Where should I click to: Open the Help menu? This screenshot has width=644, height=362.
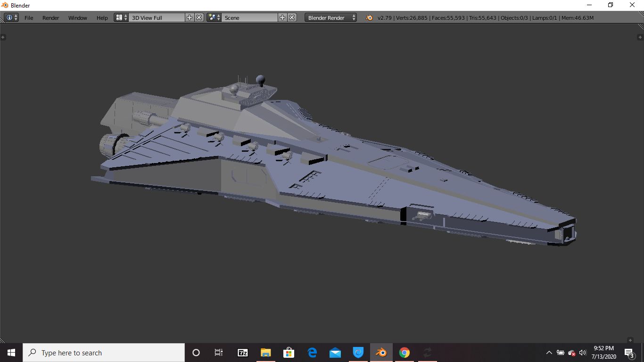click(102, 17)
